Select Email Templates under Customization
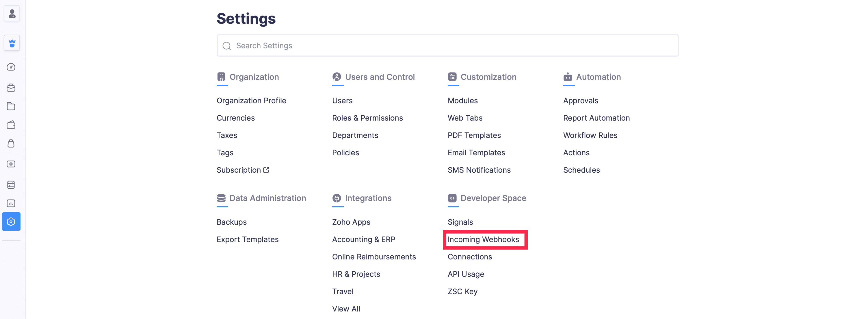This screenshot has height=319, width=868. tap(476, 153)
